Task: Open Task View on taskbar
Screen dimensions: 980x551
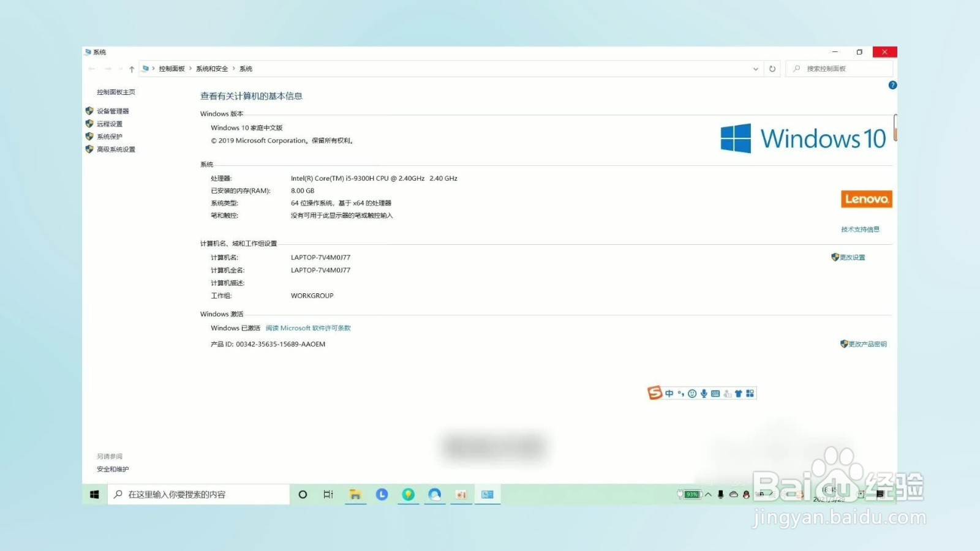Action: 328,495
